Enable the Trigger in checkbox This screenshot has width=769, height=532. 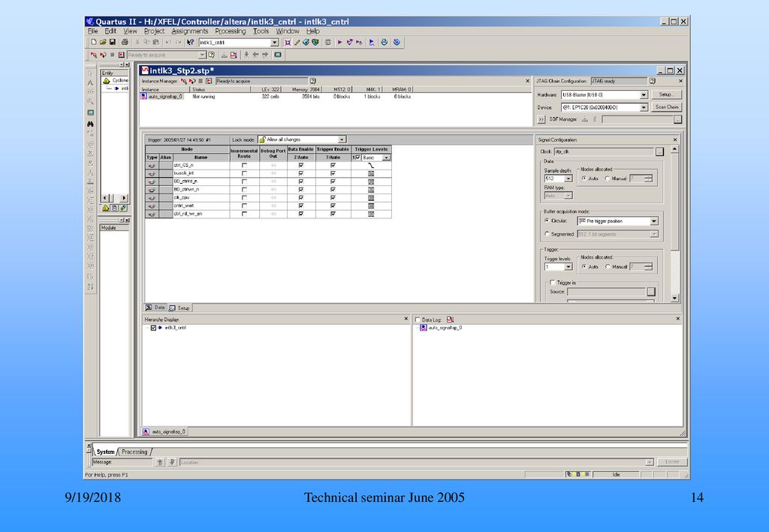[552, 283]
